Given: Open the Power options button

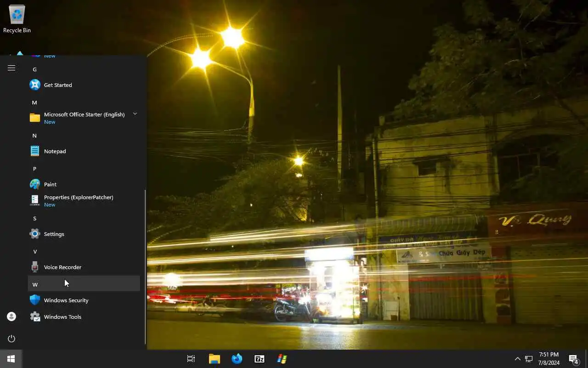Looking at the screenshot, I should click(11, 339).
